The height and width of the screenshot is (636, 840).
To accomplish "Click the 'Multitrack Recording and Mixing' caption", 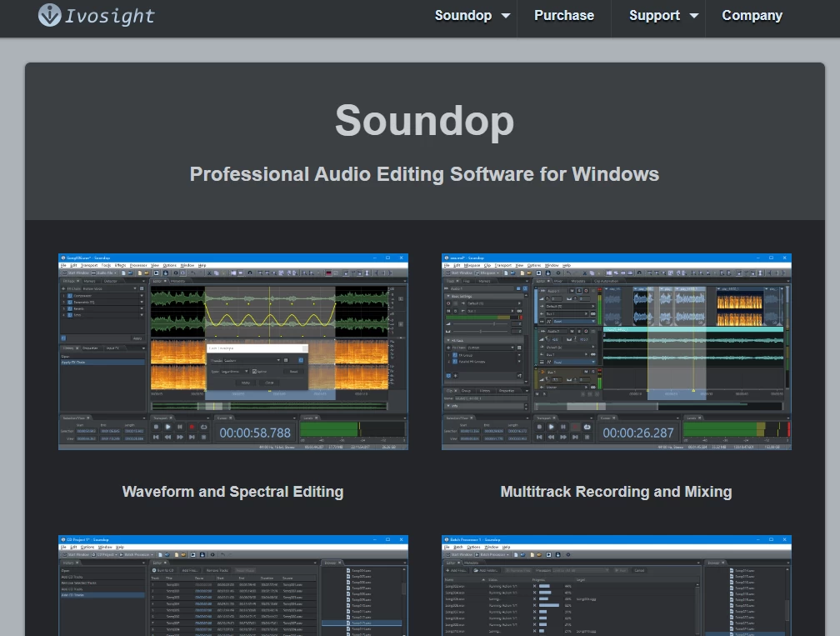I will tap(616, 492).
